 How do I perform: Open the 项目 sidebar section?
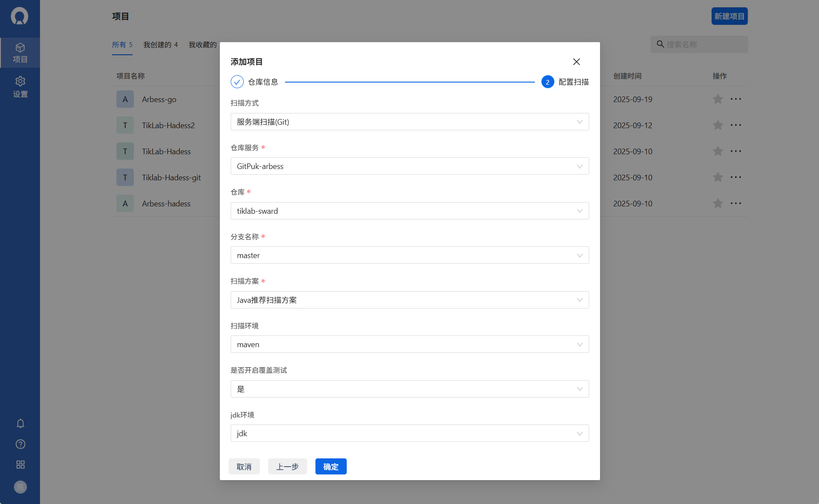[x=20, y=53]
